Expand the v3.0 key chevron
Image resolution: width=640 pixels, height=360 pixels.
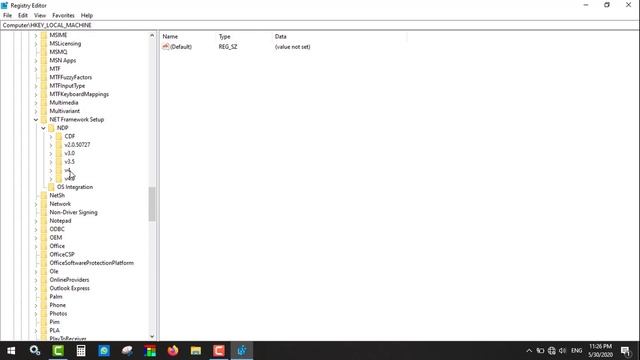coord(51,153)
